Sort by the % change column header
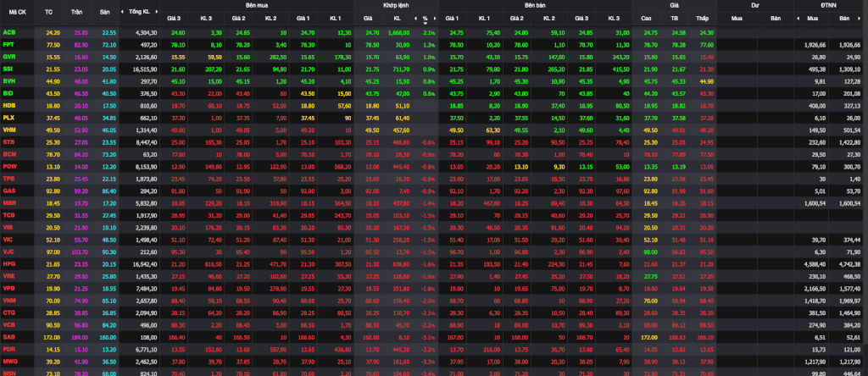Screen dimensions: 868x376 point(426,19)
